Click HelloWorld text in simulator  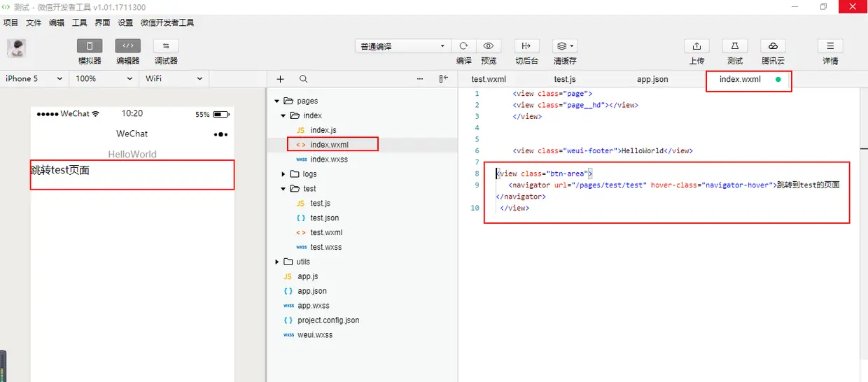132,154
